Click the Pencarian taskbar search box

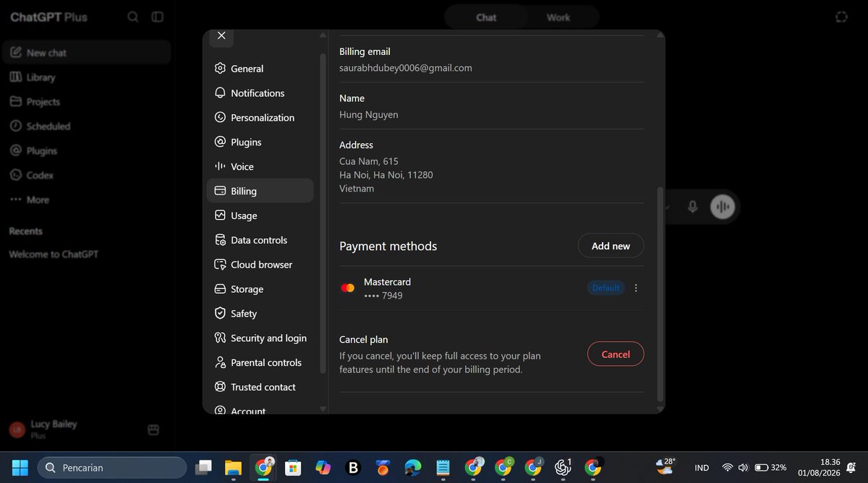111,468
